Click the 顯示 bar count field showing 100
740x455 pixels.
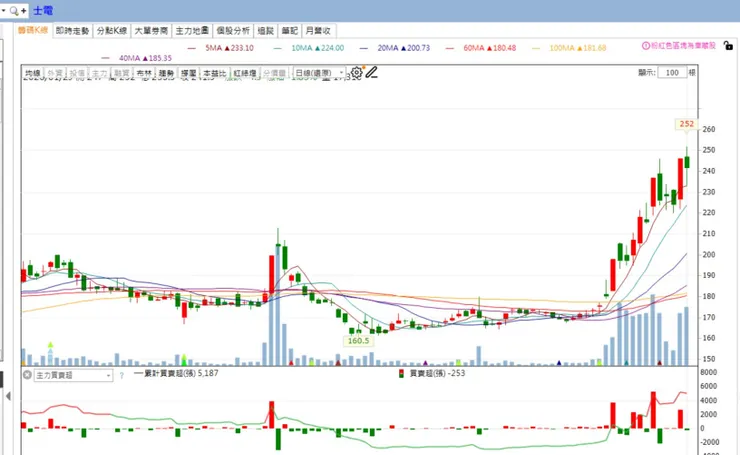click(x=672, y=73)
